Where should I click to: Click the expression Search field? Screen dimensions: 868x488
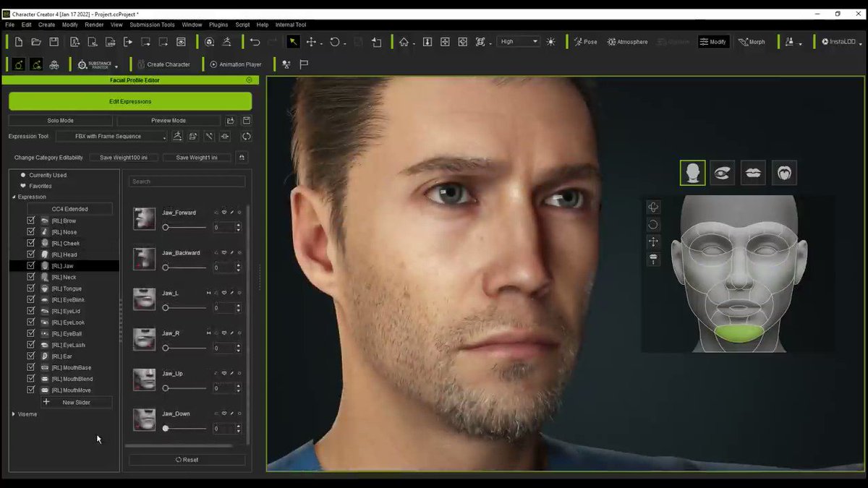(x=187, y=181)
